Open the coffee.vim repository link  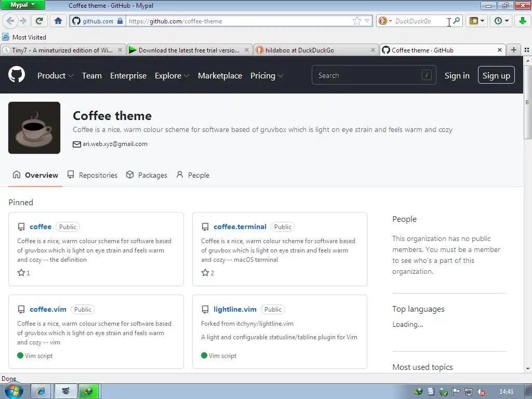point(48,310)
